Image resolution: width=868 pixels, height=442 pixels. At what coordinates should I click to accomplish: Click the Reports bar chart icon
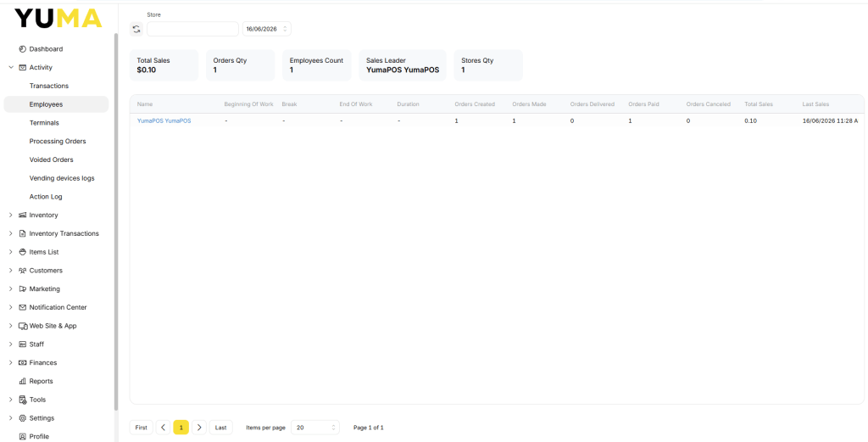pyautogui.click(x=23, y=381)
